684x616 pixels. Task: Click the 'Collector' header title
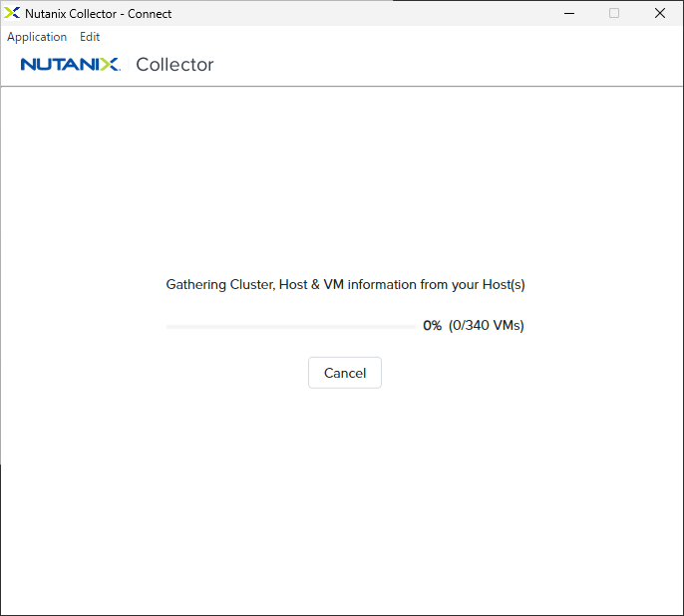(x=174, y=65)
